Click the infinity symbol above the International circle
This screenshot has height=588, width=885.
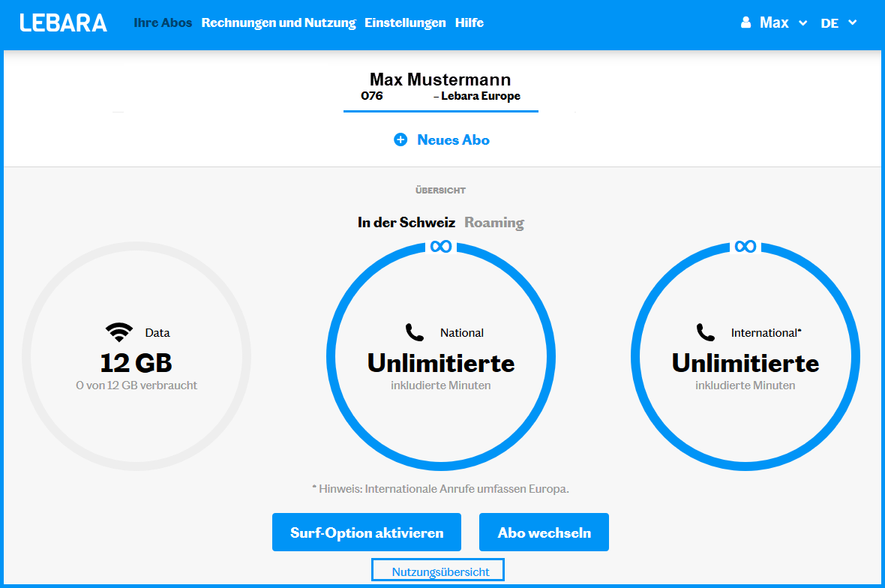click(745, 247)
